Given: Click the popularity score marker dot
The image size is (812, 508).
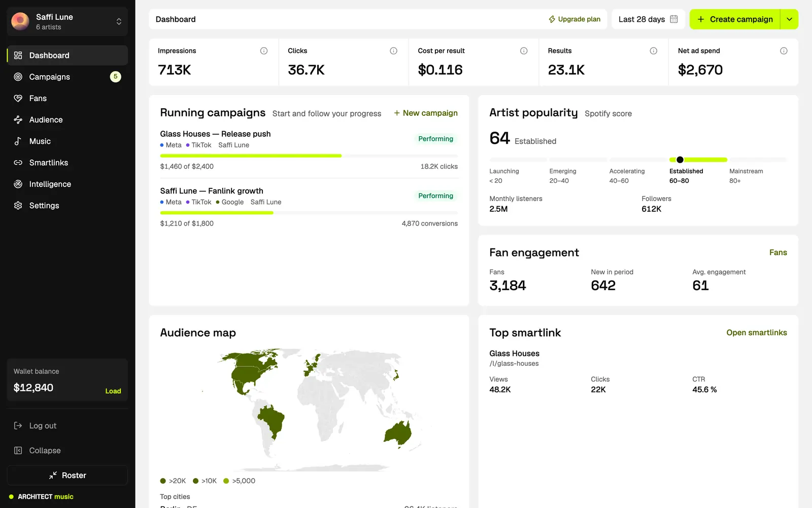Looking at the screenshot, I should pyautogui.click(x=680, y=160).
